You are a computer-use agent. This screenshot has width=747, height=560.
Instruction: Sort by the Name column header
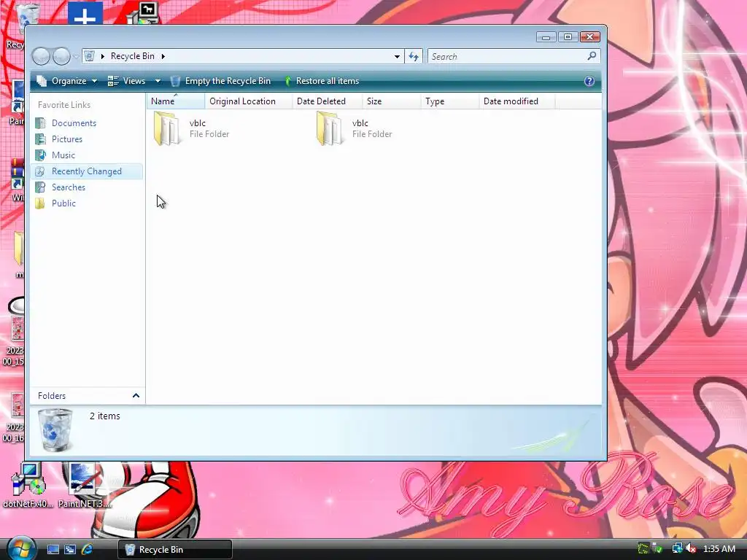pyautogui.click(x=175, y=101)
